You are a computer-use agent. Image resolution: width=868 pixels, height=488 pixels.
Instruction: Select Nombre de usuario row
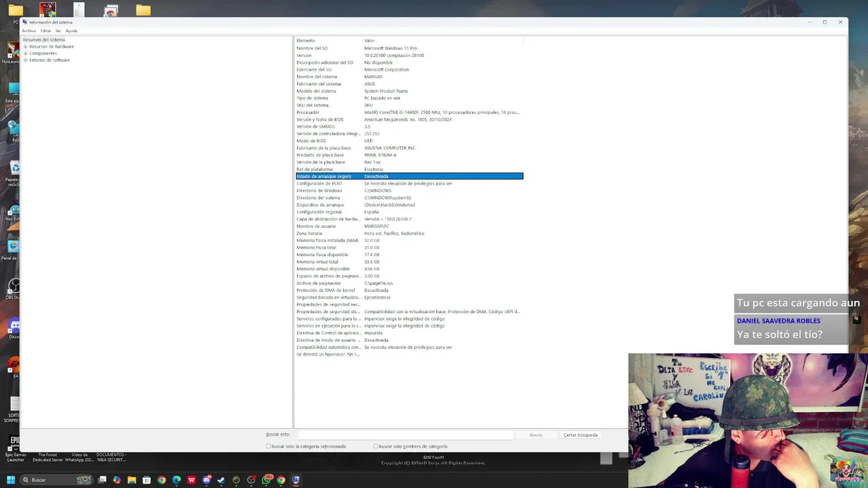tap(410, 226)
